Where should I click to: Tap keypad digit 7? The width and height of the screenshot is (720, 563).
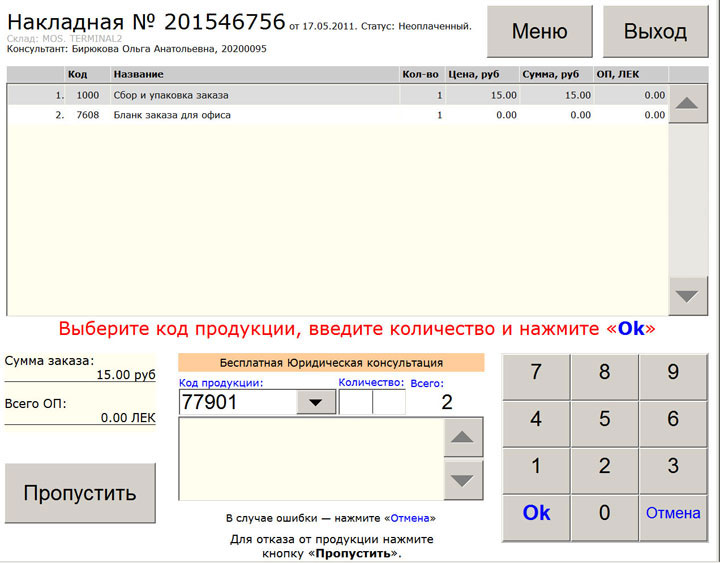coord(536,377)
